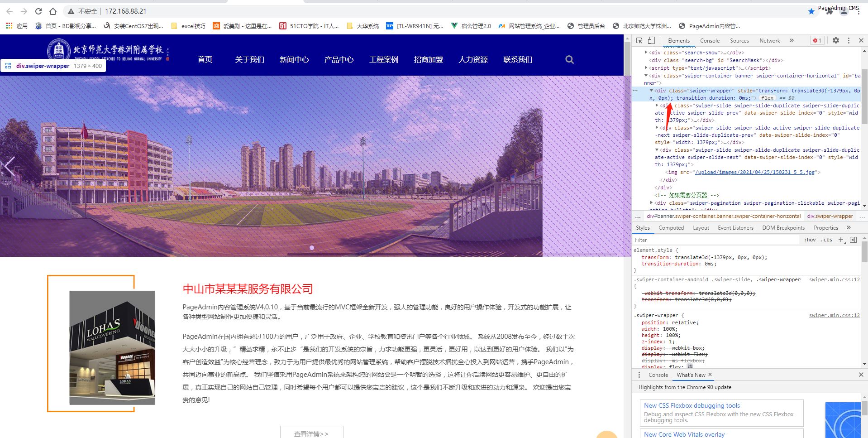The width and height of the screenshot is (868, 438).
Task: Open the TL-WR941N router bookmark
Action: coord(415,26)
